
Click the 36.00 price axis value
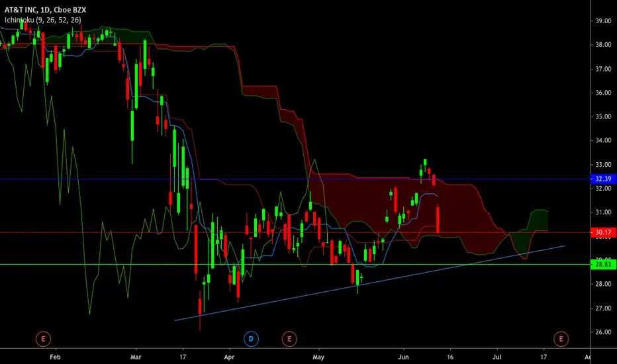603,93
